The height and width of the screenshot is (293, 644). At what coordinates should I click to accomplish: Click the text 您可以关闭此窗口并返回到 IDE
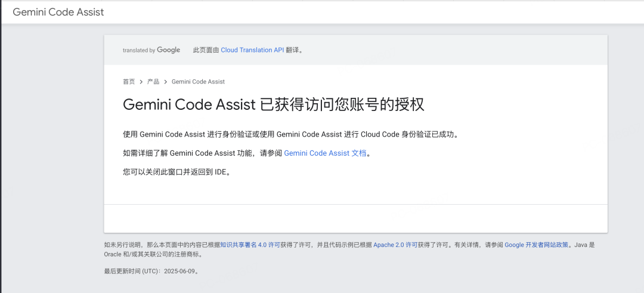(x=177, y=172)
